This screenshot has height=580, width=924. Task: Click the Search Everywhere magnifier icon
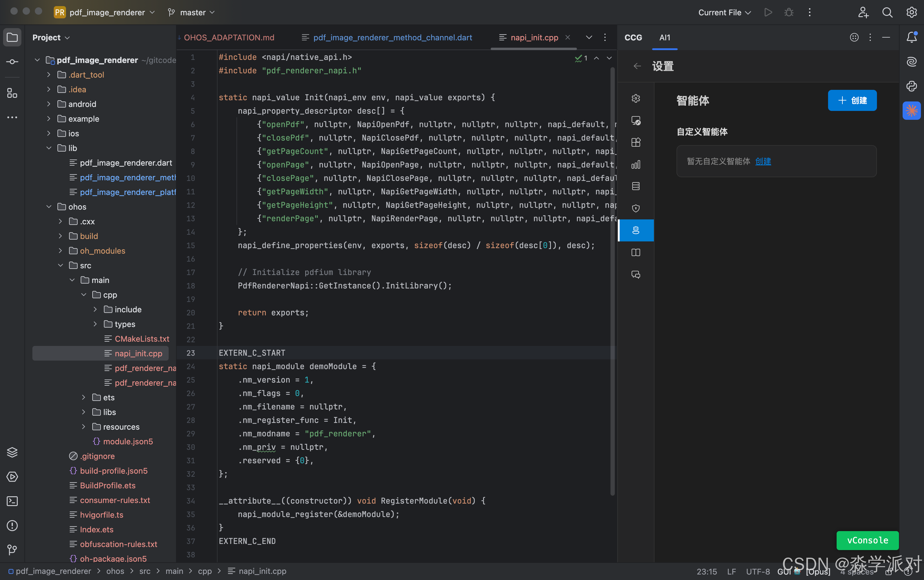[x=887, y=12]
